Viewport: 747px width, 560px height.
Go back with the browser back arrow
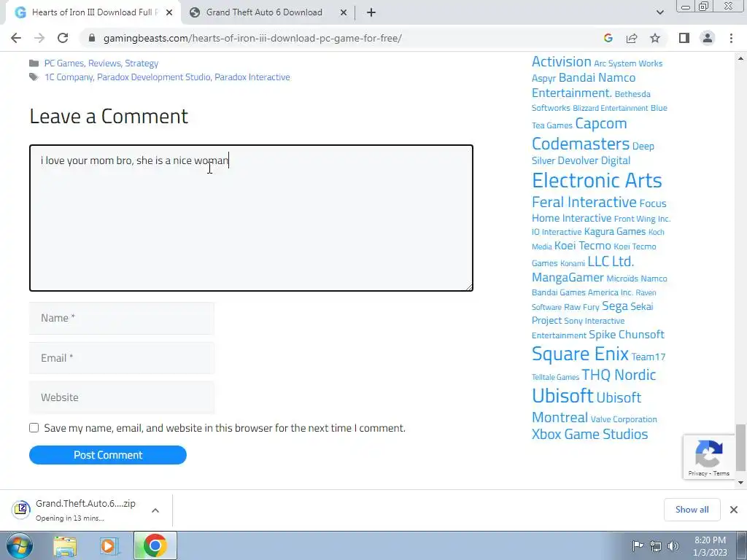pos(16,38)
